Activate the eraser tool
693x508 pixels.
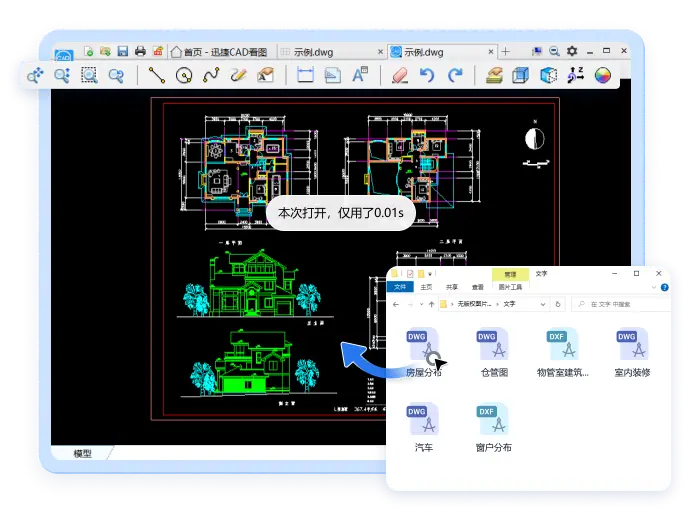400,75
